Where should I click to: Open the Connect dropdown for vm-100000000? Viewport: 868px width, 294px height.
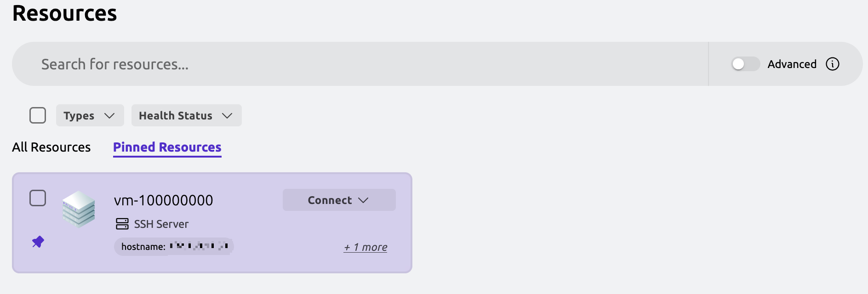click(x=339, y=200)
